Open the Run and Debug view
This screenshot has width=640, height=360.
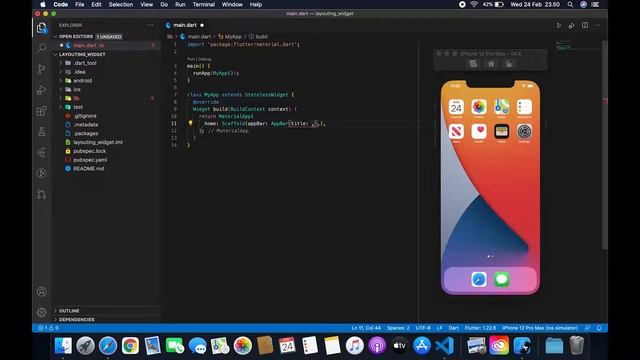coord(42,90)
